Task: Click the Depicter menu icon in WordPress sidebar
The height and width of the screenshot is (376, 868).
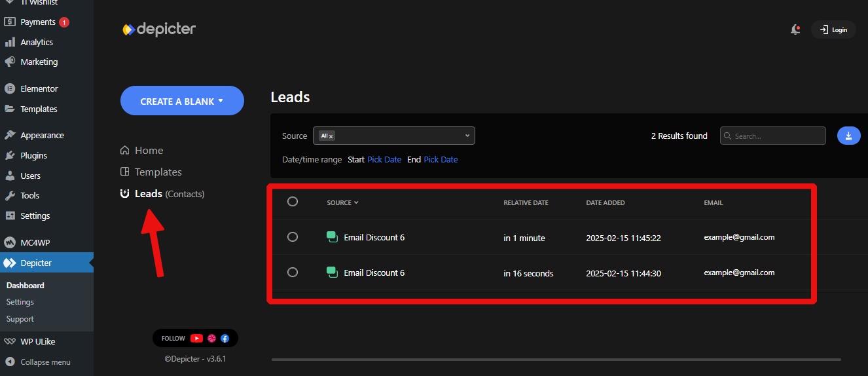Action: click(10, 263)
